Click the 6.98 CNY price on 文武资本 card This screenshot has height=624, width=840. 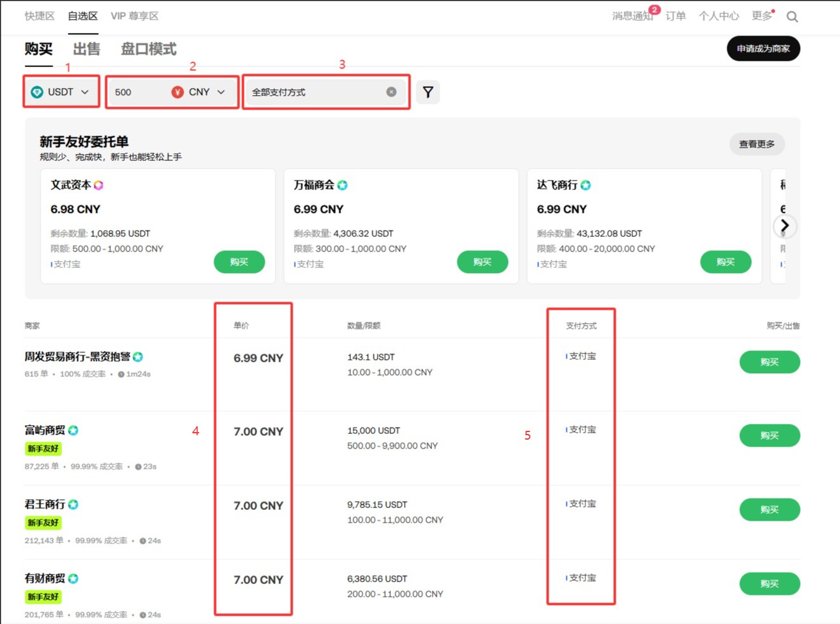tap(75, 209)
